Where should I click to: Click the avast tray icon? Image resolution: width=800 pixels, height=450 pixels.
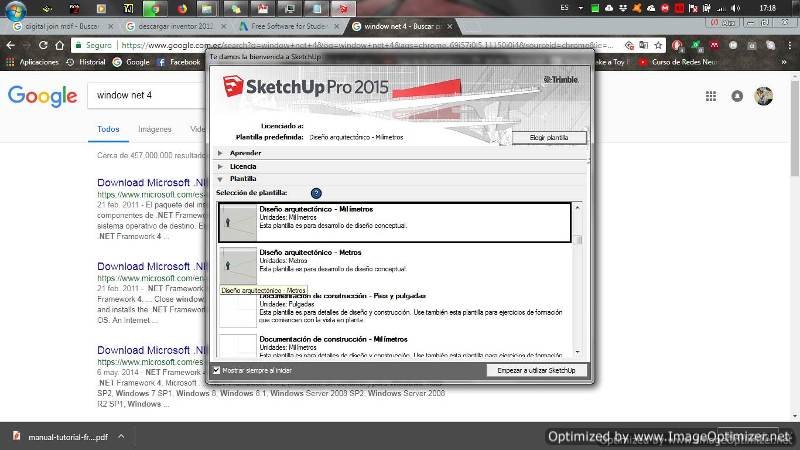637,8
